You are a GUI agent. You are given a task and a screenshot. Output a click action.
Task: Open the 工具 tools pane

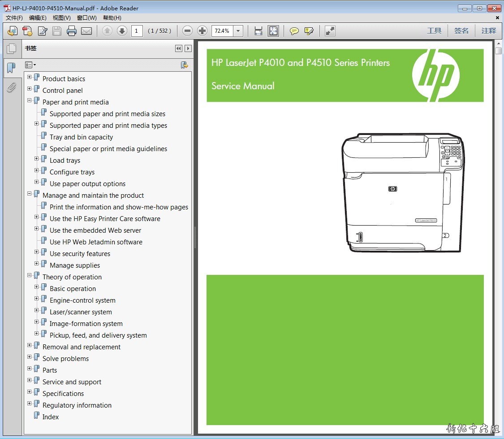pos(434,30)
